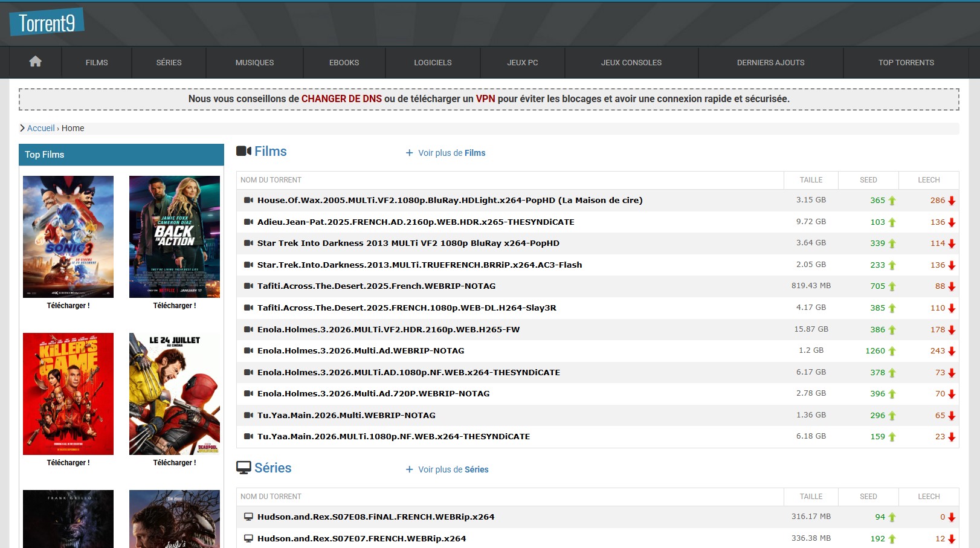
Task: Click green seed arrow on Tafiti WEBRIP-NOTAG row
Action: [892, 286]
